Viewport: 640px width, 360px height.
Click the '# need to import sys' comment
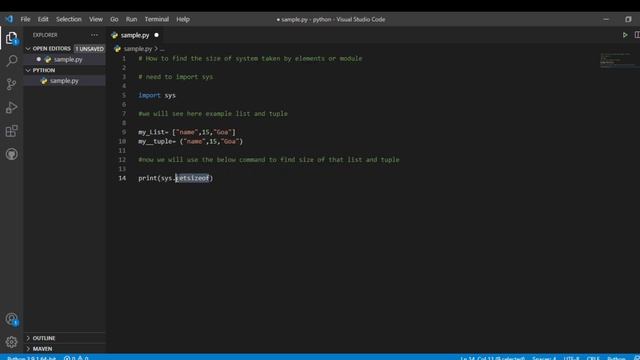(x=176, y=77)
